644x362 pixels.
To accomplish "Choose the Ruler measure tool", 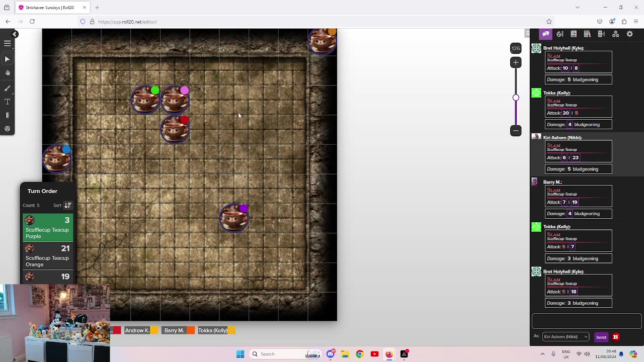I will [x=8, y=115].
